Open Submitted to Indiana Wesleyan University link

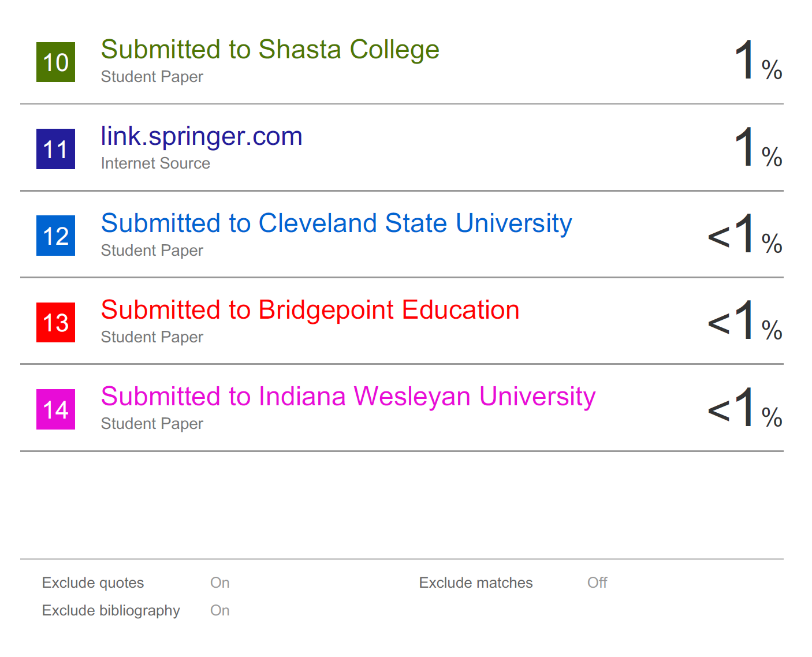(x=348, y=397)
